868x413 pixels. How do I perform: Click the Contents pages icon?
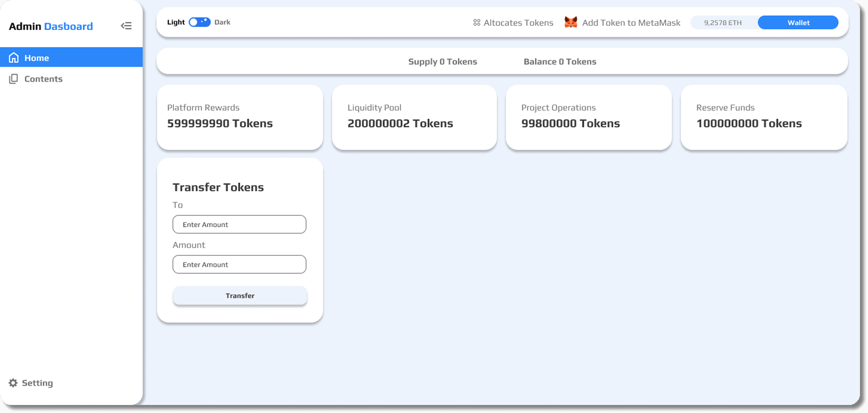[13, 79]
